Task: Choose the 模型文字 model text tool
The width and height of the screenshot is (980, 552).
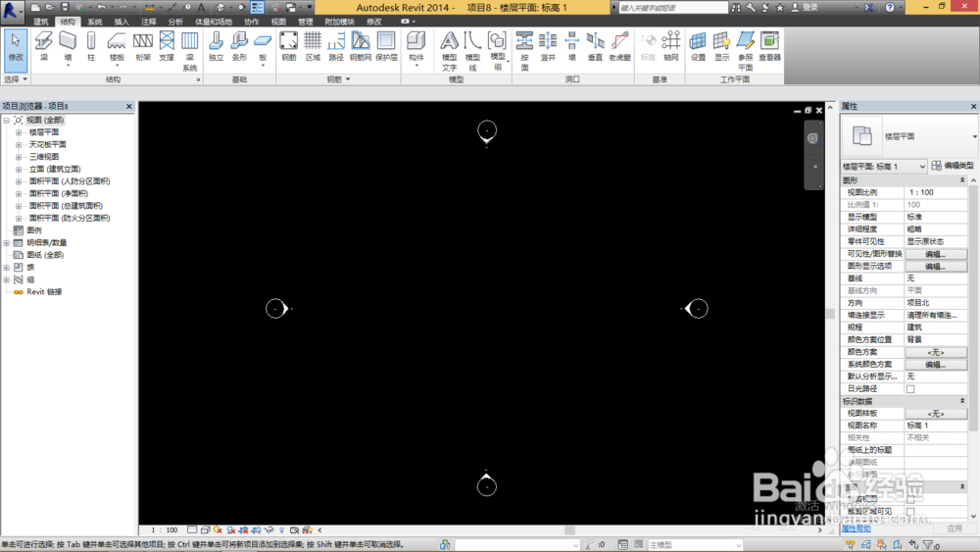Action: pos(450,51)
